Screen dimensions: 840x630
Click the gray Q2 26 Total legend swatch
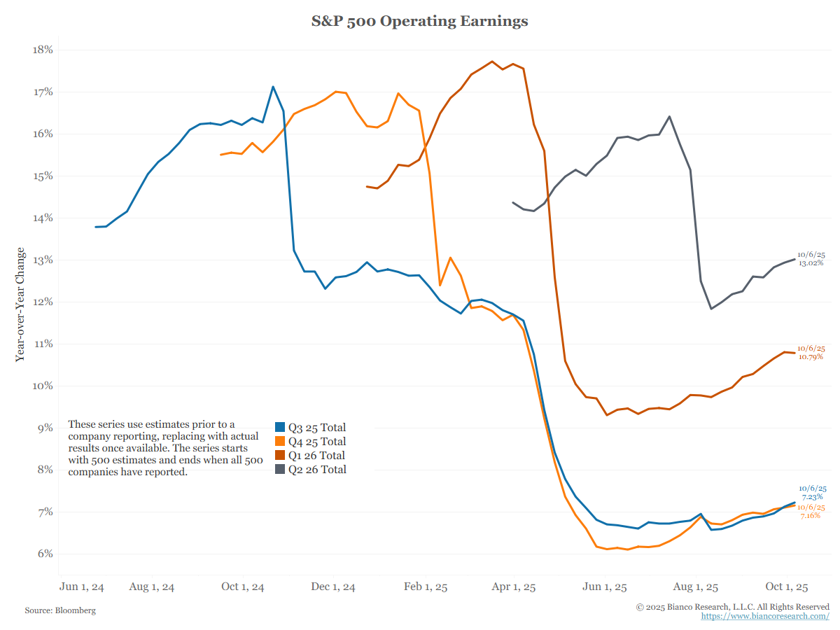click(280, 470)
